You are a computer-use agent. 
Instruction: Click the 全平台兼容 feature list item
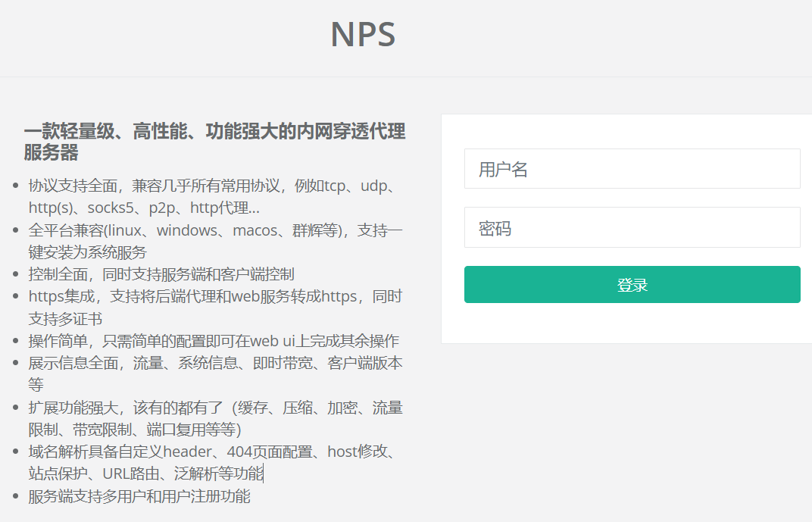[214, 230]
